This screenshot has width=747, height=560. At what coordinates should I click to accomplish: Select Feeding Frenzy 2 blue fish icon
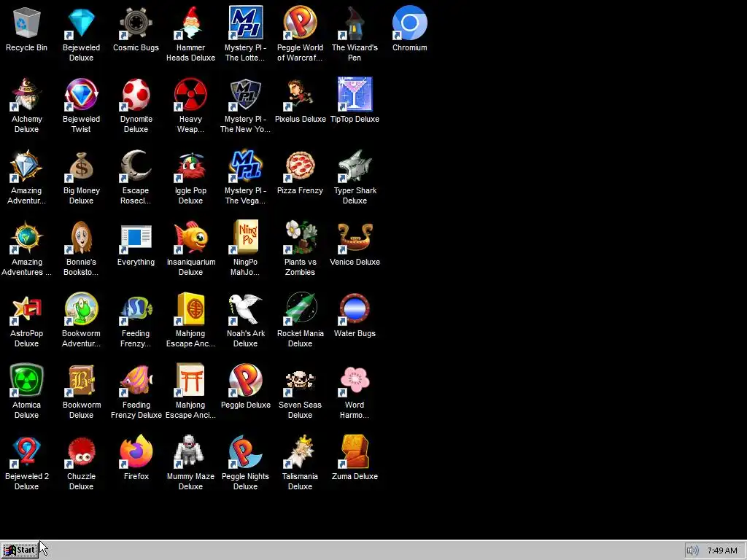coord(136,308)
